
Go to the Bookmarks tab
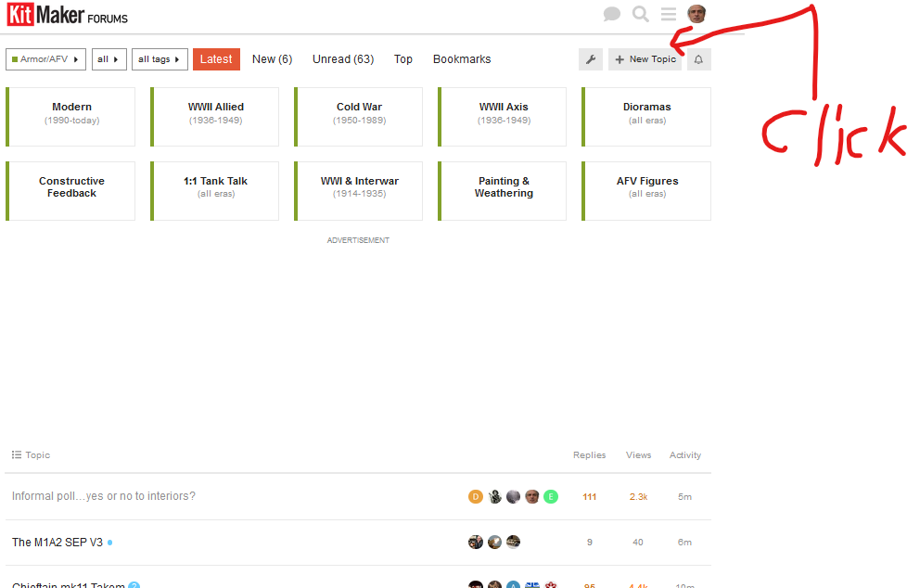tap(462, 59)
